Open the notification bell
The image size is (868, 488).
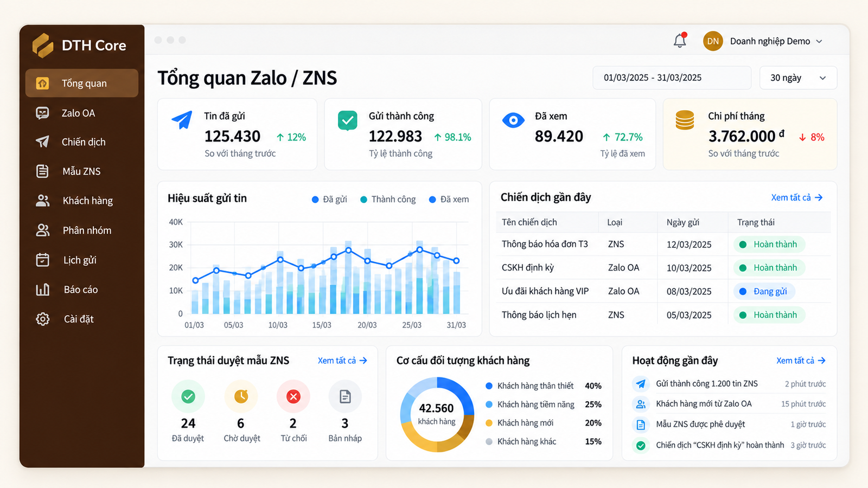pos(680,41)
